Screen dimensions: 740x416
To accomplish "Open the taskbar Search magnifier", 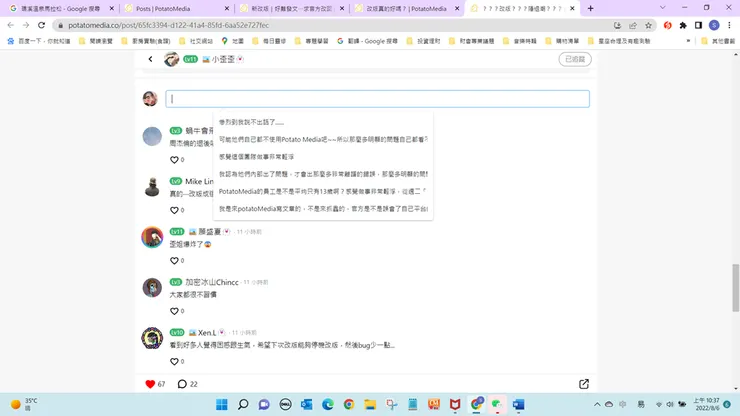I will click(x=243, y=404).
